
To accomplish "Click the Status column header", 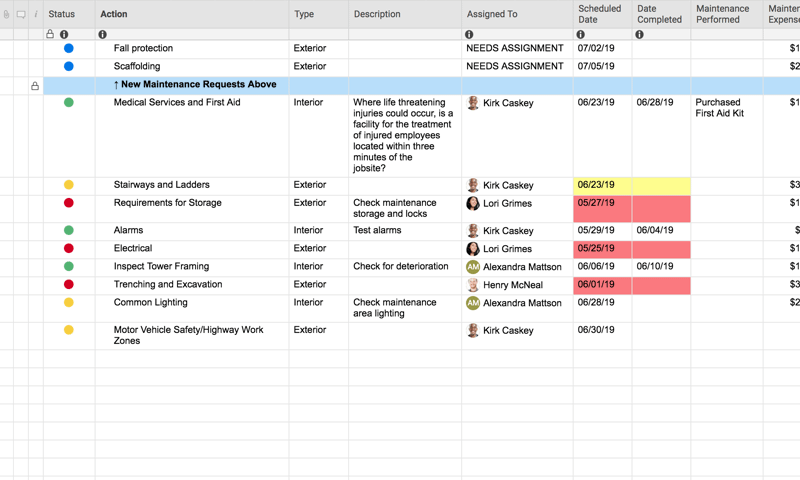I will 69,14.
